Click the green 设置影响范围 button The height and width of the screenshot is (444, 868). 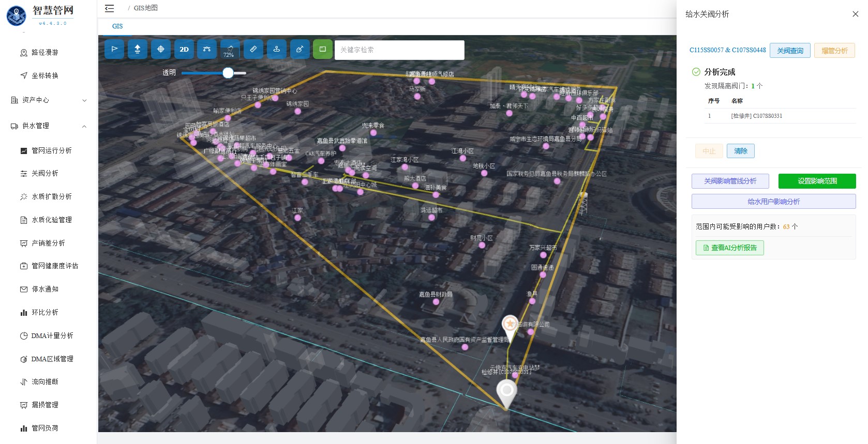817,181
